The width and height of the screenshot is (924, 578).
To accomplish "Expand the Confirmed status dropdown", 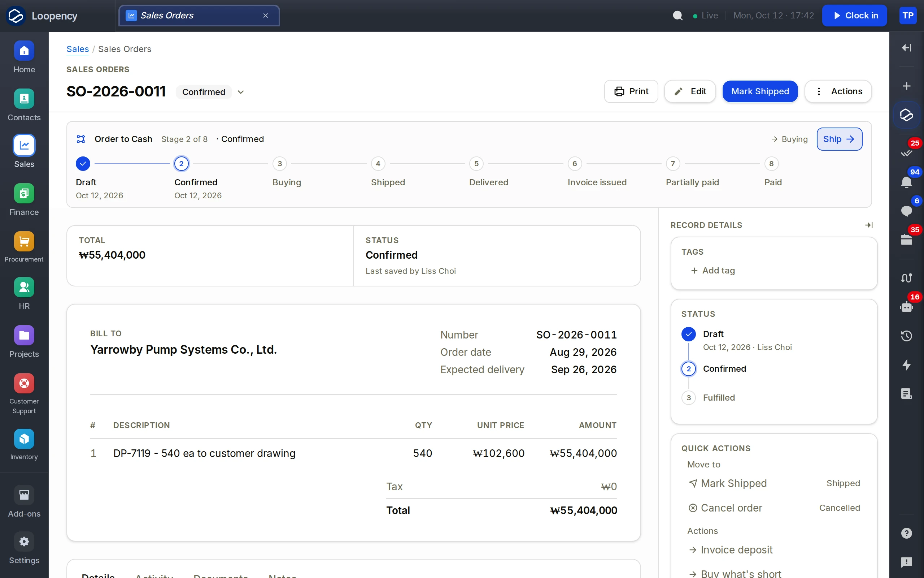I will click(x=240, y=92).
